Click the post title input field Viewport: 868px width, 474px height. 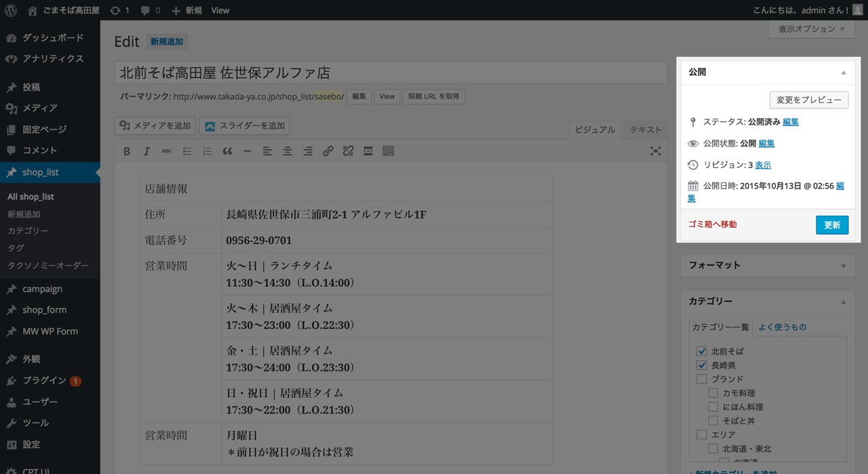click(x=391, y=73)
